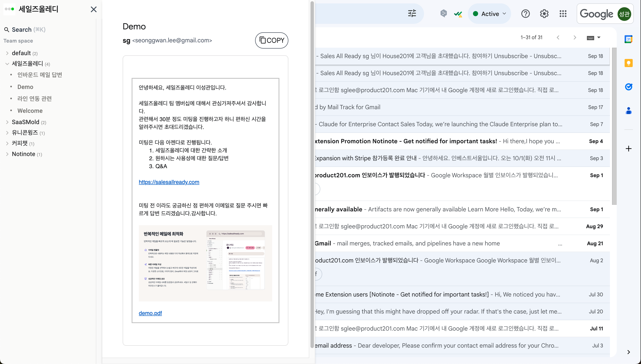The image size is (641, 364).
Task: Expand the SaaSMold folder
Action: coord(7,122)
